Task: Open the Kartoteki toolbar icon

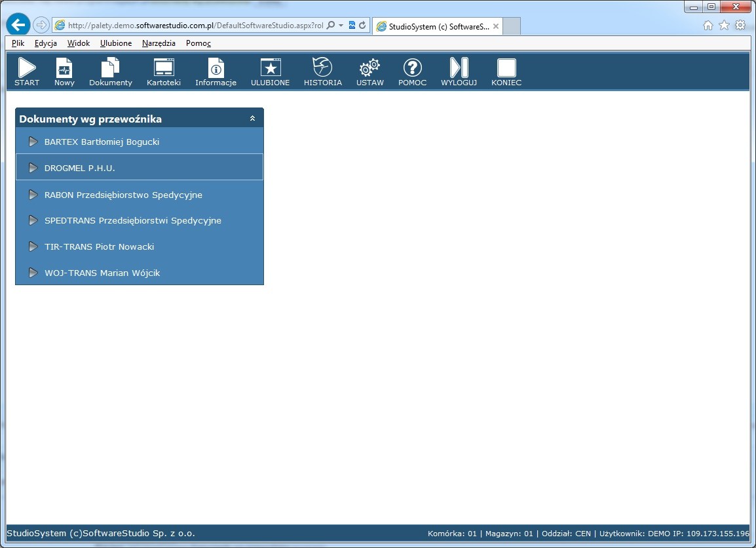Action: [x=164, y=67]
